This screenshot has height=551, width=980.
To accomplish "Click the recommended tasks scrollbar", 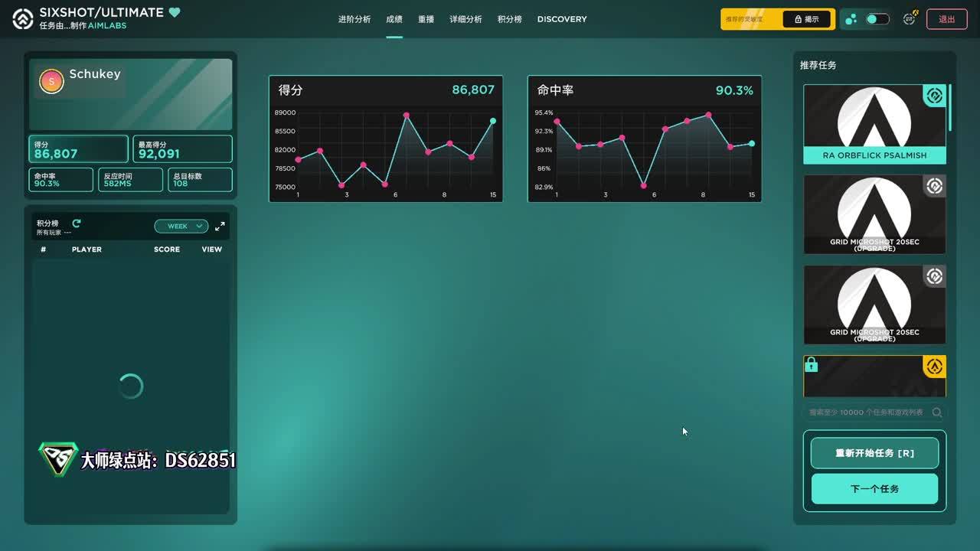I will [x=949, y=108].
